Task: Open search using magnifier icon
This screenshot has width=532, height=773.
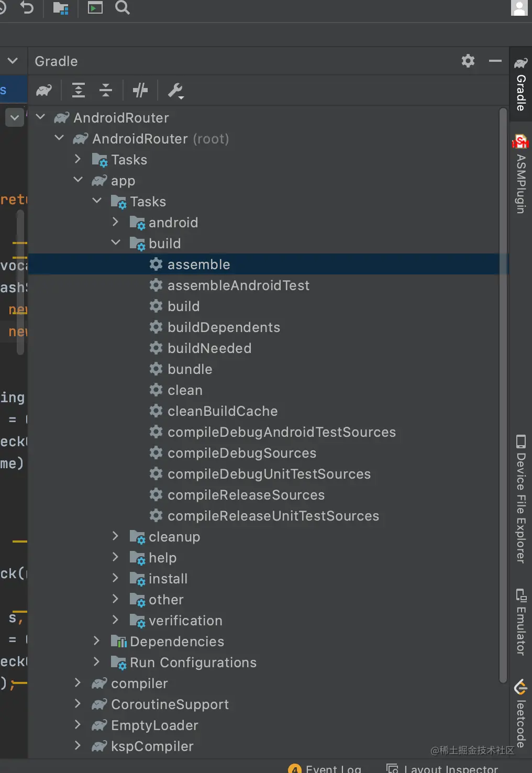Action: pyautogui.click(x=122, y=8)
